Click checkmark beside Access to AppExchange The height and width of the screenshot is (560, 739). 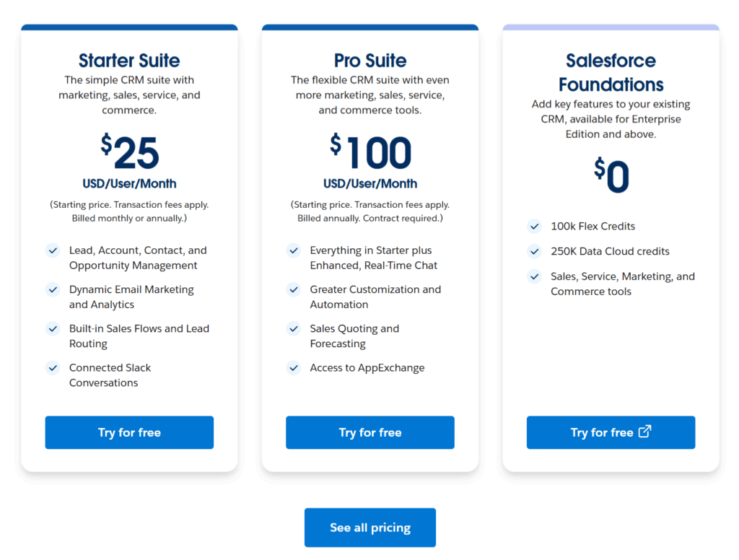[294, 367]
